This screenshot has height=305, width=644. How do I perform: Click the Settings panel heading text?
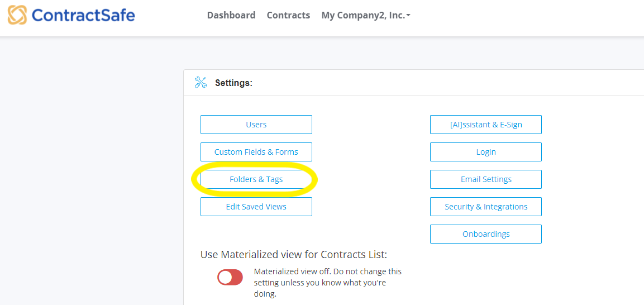pos(233,83)
